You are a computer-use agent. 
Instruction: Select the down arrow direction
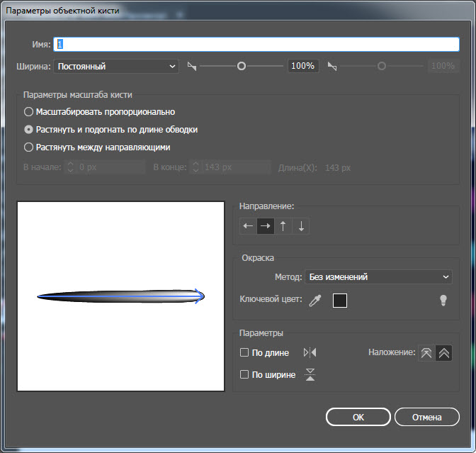pos(301,226)
